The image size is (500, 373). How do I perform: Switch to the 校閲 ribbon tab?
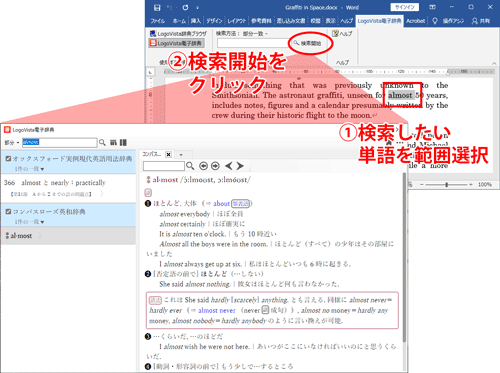[x=315, y=21]
